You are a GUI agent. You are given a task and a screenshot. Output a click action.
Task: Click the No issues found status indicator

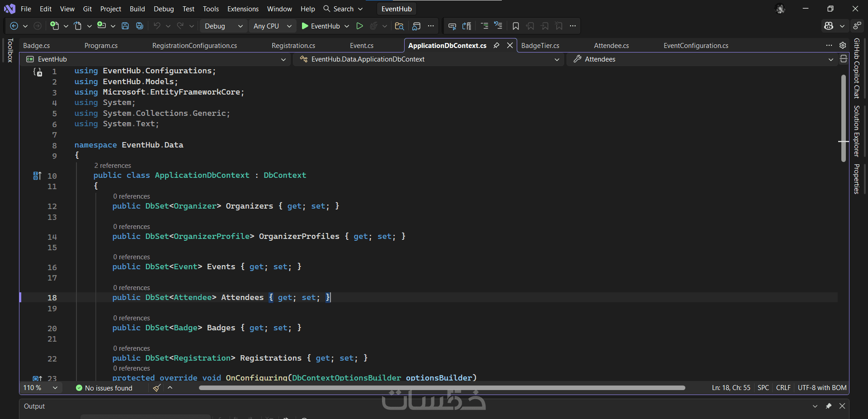pos(104,388)
